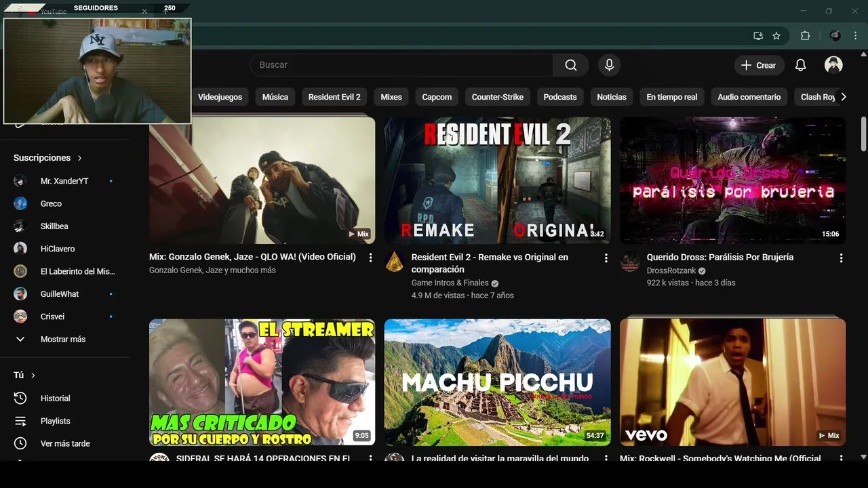Viewport: 868px width, 488px height.
Task: Click Skillbea channel avatar
Action: point(20,226)
